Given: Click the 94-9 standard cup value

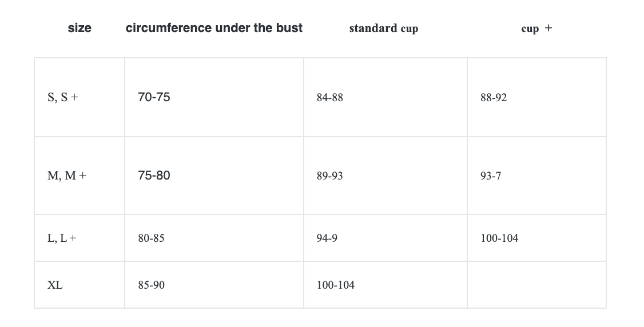Looking at the screenshot, I should (x=327, y=238).
